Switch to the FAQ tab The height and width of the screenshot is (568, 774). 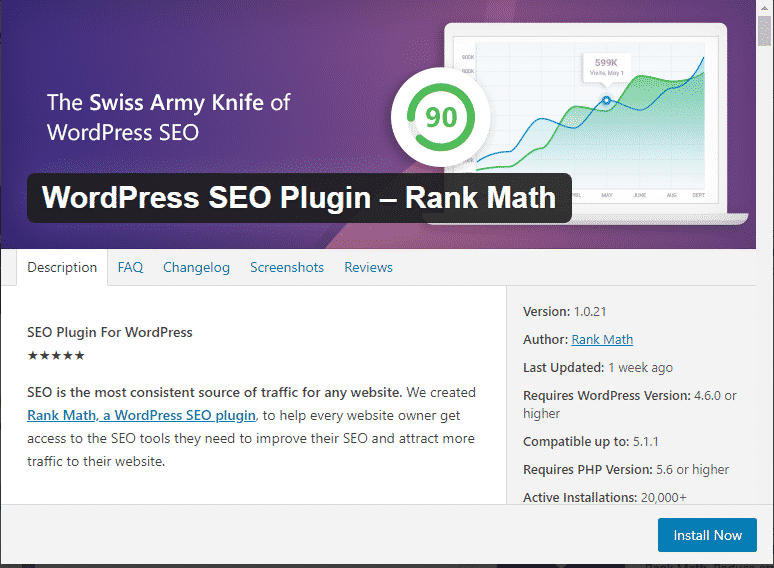click(x=130, y=267)
